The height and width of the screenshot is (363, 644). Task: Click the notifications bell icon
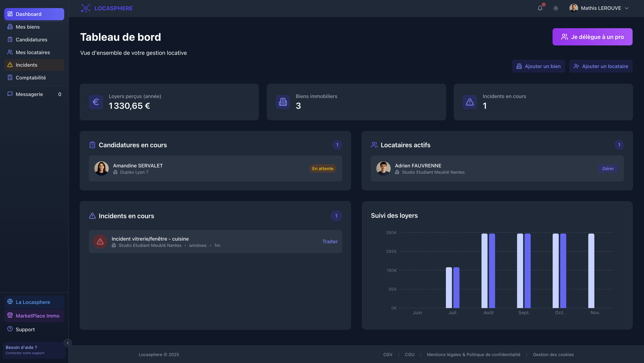(540, 8)
